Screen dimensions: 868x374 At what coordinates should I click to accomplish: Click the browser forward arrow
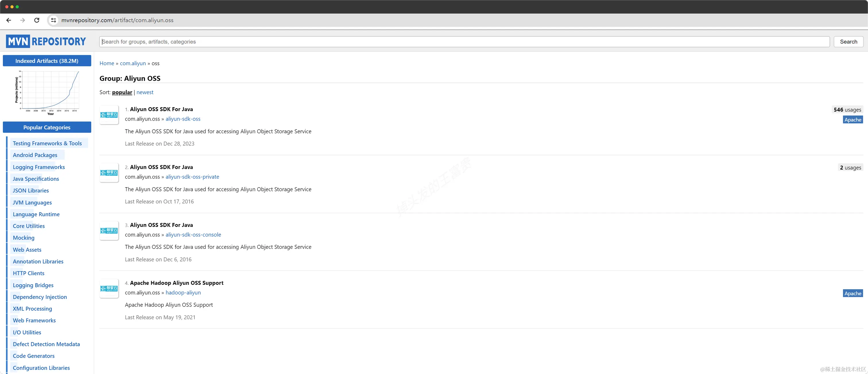23,20
